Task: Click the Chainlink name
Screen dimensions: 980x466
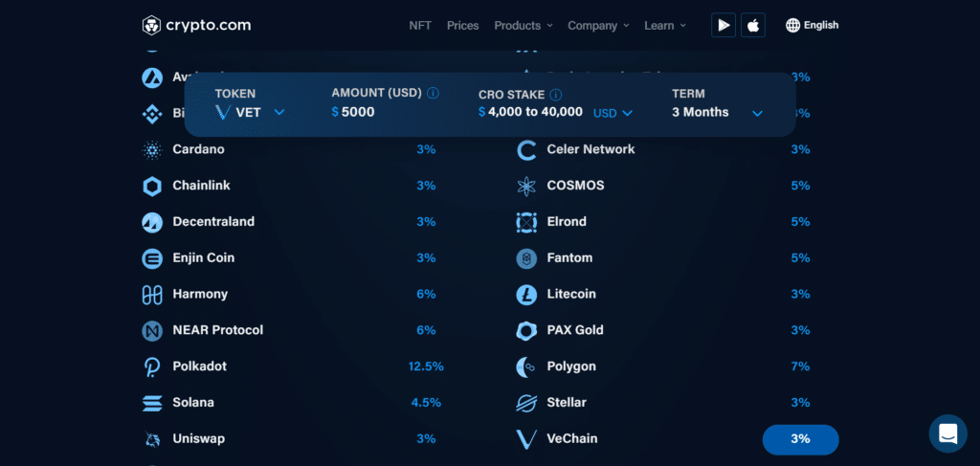Action: 201,187
